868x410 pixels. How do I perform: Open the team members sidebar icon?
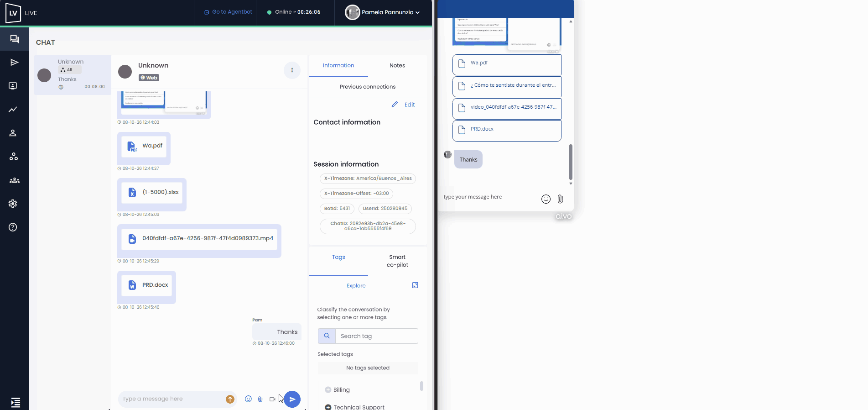point(15,180)
